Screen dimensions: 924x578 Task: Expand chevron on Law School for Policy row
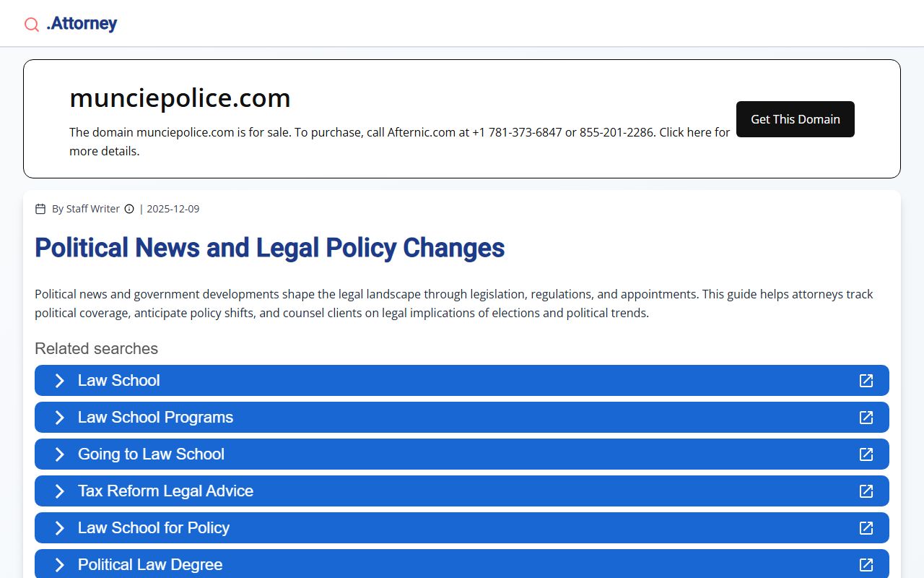[x=60, y=528]
